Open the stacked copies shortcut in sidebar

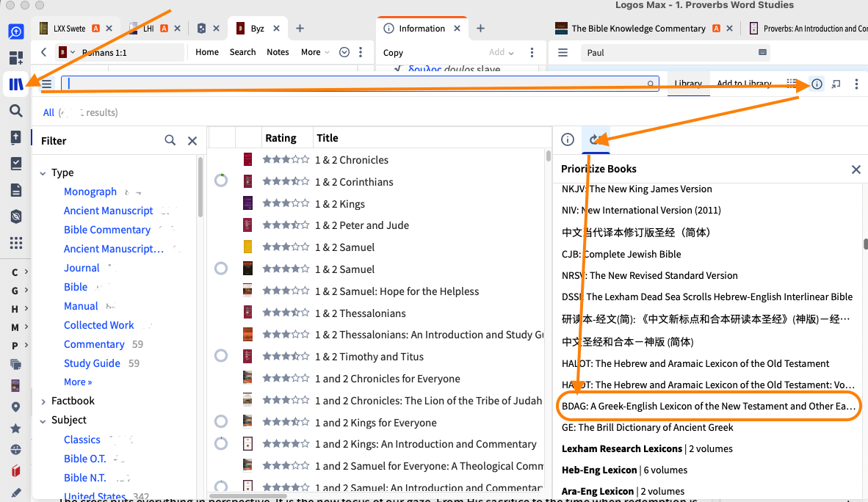coord(15,364)
